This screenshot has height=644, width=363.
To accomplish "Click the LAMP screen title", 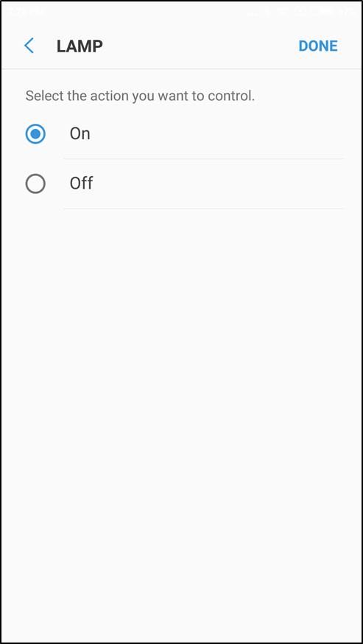I will 80,46.
